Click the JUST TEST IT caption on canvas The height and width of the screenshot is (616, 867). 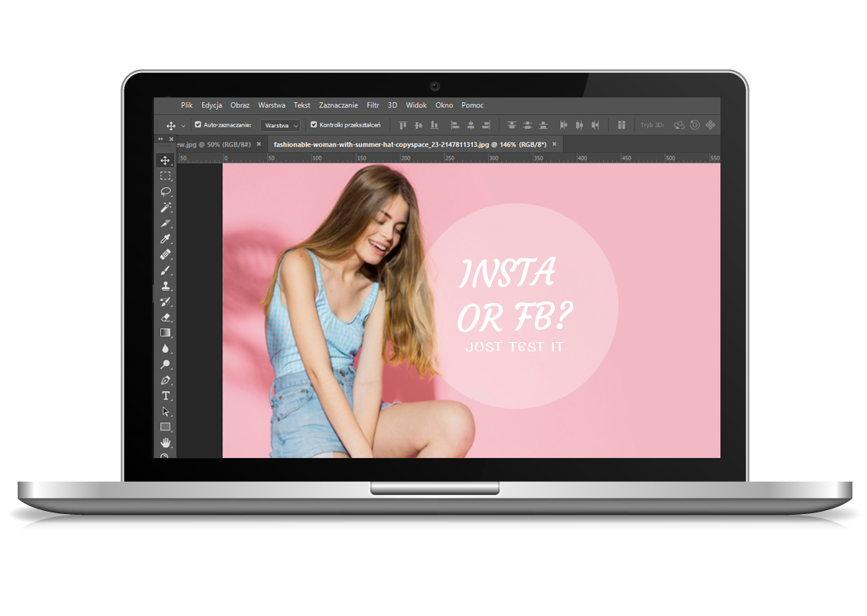pyautogui.click(x=515, y=348)
